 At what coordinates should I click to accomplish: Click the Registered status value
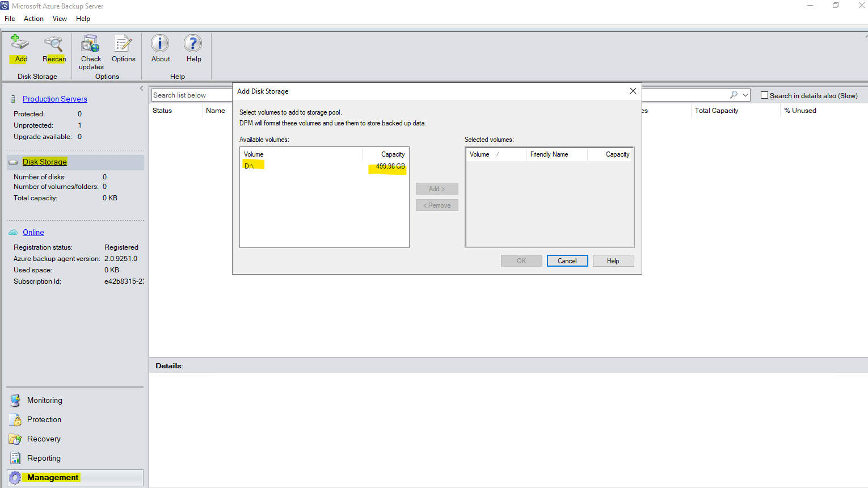pos(121,247)
